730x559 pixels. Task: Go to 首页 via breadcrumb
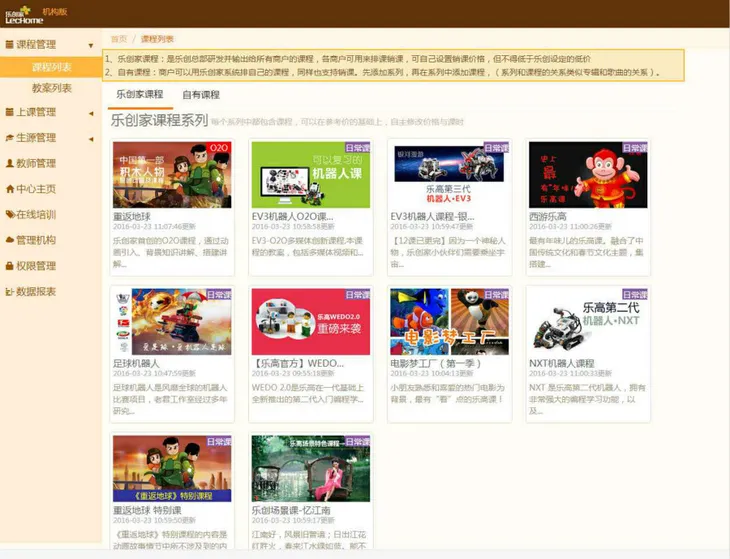118,39
